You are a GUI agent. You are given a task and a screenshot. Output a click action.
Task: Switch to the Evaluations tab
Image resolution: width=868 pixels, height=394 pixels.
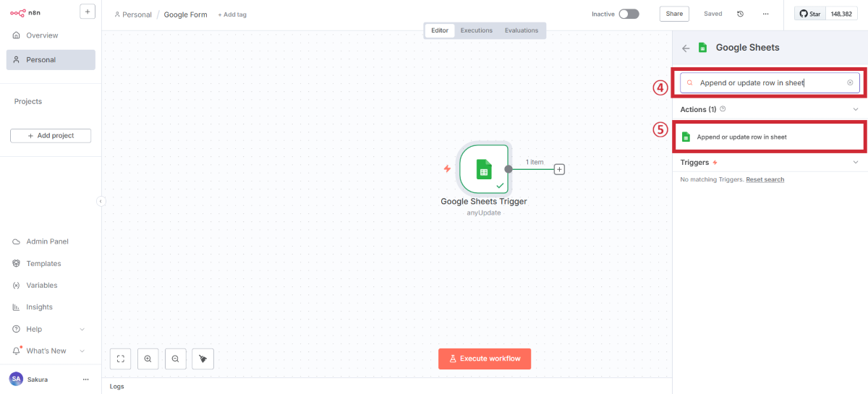522,30
